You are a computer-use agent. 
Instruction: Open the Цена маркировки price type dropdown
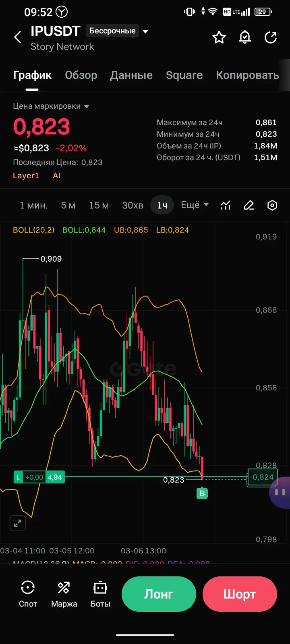[x=51, y=106]
